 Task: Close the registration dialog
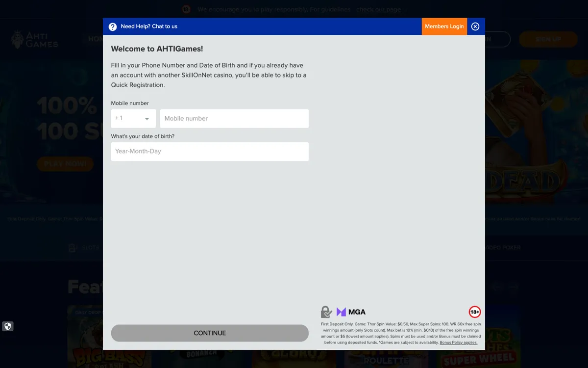(475, 26)
